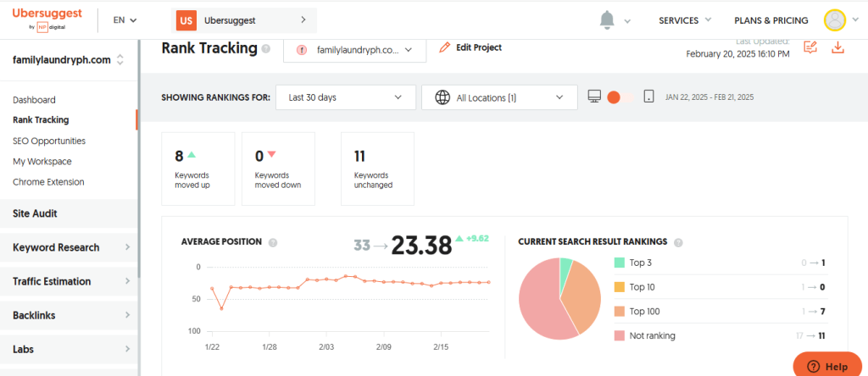Expand the familylaundryph.com project selector dropdown
The image size is (868, 376).
(353, 50)
